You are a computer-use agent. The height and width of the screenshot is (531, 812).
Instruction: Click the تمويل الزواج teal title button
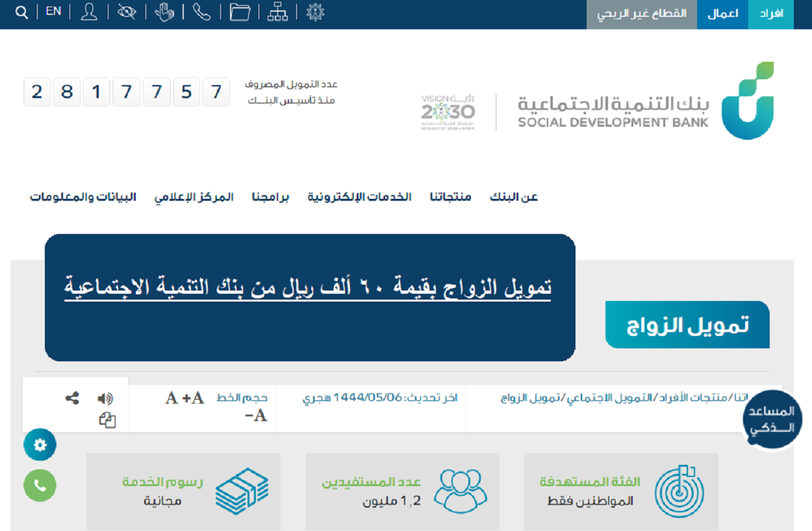[x=687, y=324]
